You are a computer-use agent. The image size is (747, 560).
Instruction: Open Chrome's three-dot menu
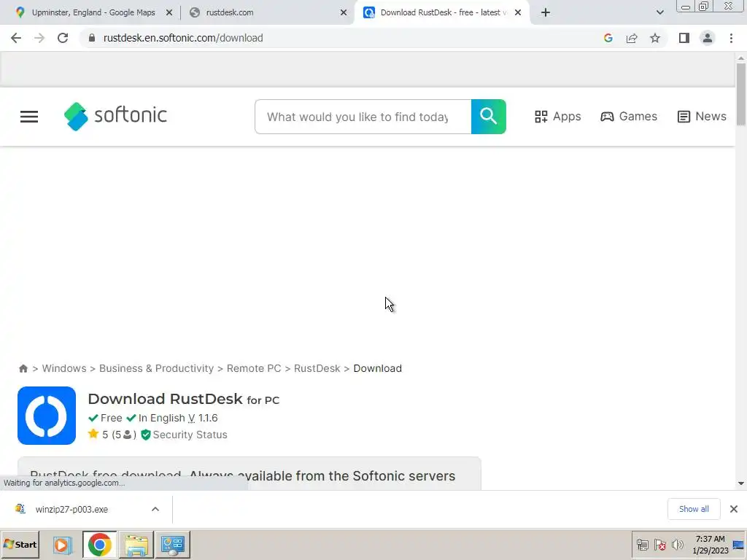(731, 38)
